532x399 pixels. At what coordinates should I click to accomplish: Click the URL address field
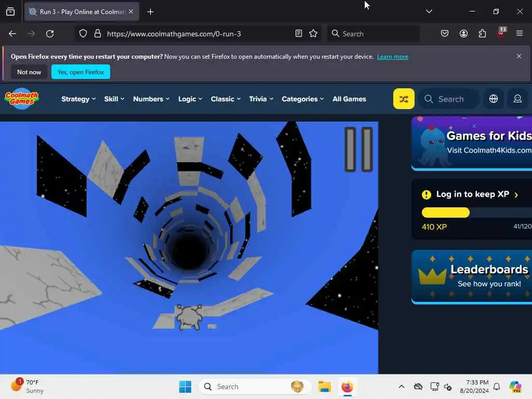(197, 34)
